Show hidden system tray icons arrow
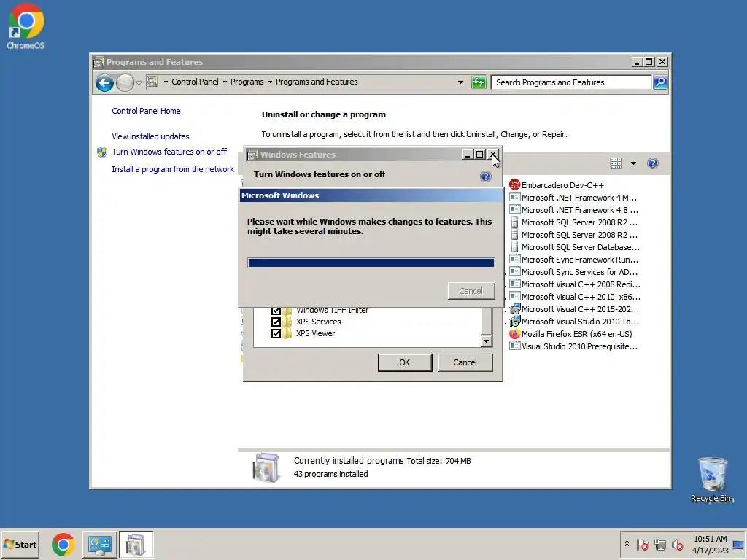This screenshot has height=560, width=747. point(627,544)
